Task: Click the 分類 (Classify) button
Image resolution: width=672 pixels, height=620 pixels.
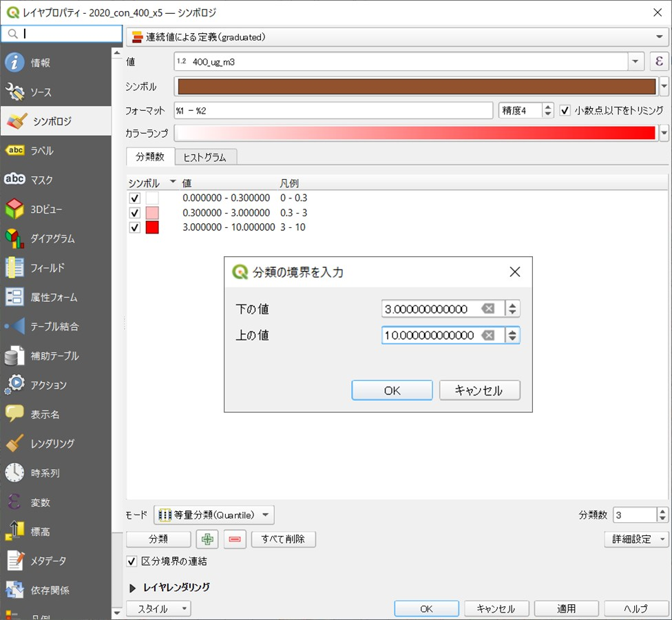Action: point(158,539)
